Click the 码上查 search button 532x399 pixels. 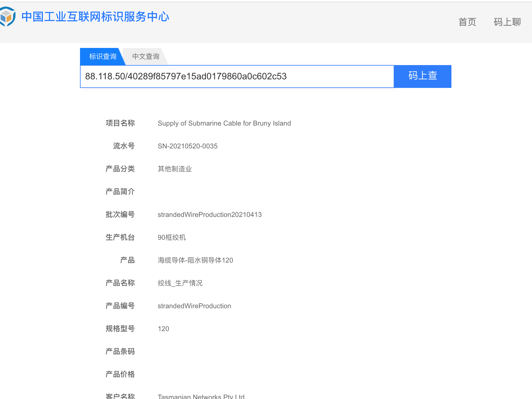pos(423,76)
